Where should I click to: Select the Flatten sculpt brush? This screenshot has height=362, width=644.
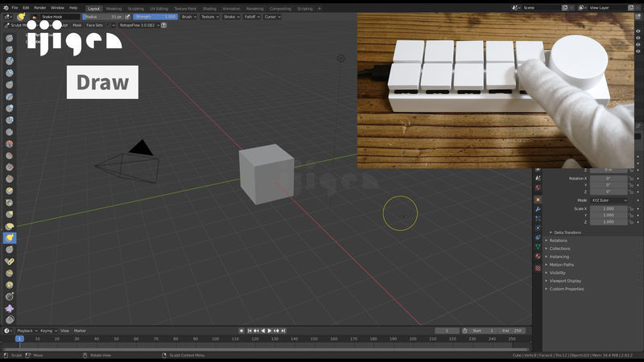10,155
